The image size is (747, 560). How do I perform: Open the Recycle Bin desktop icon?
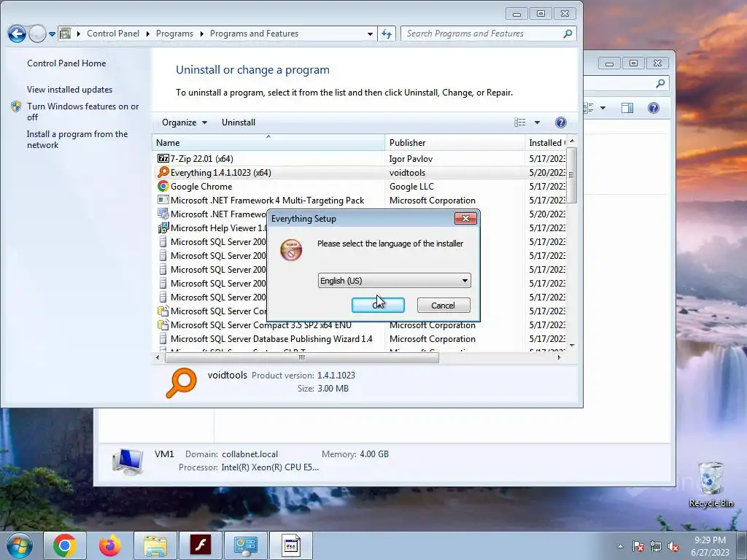(x=711, y=484)
